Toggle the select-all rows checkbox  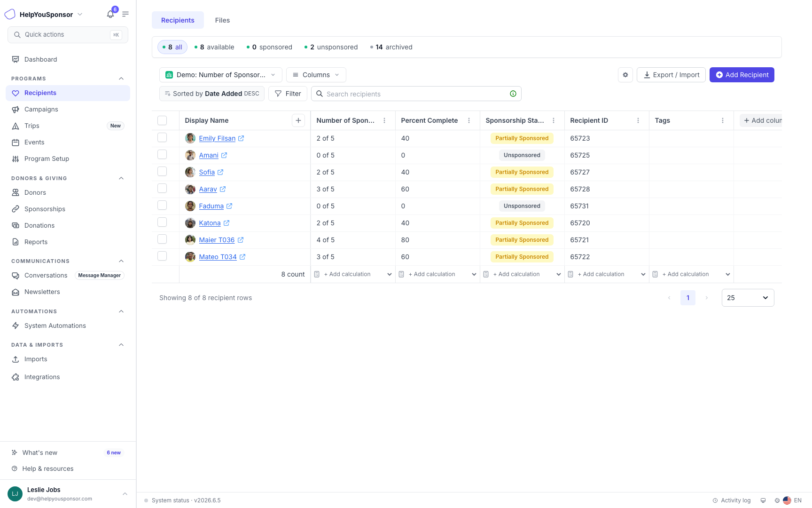pos(162,120)
